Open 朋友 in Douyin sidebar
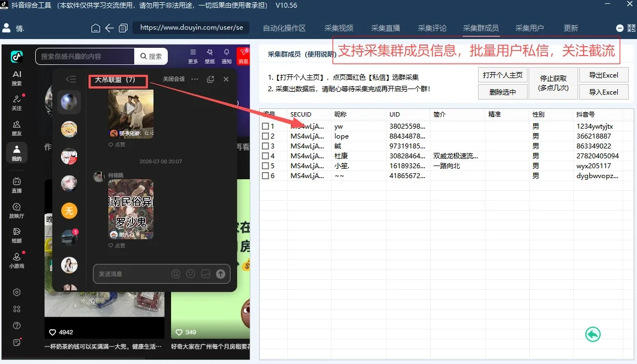 click(17, 128)
